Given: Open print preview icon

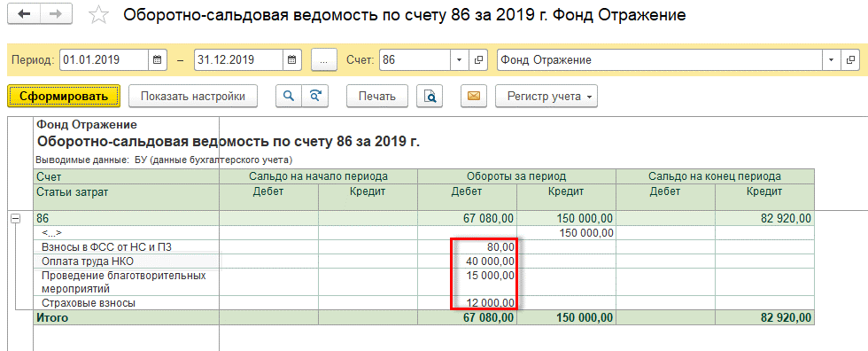Looking at the screenshot, I should pos(430,97).
